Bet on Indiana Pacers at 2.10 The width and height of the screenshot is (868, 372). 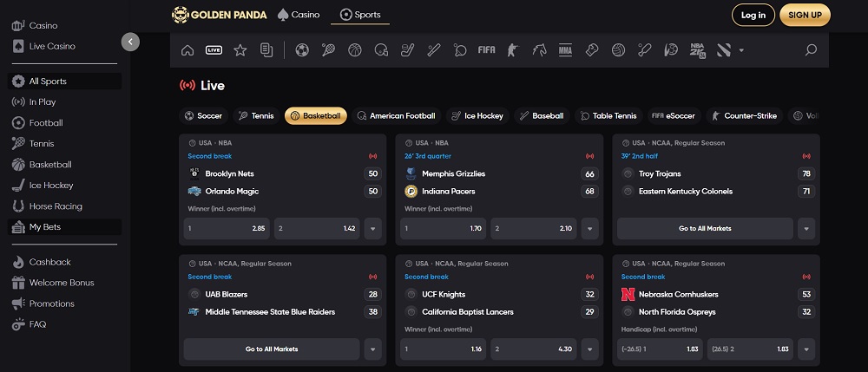pyautogui.click(x=534, y=228)
